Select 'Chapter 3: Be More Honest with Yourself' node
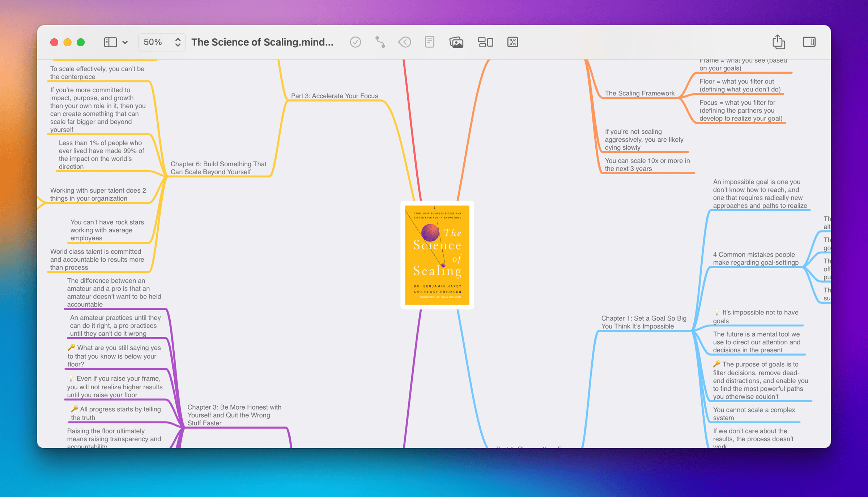The image size is (868, 497). [234, 415]
